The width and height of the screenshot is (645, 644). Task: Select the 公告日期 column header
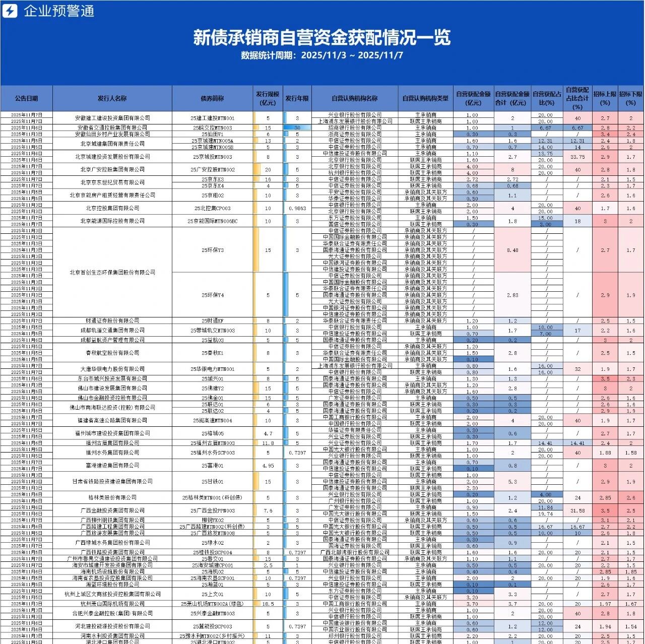(26, 98)
